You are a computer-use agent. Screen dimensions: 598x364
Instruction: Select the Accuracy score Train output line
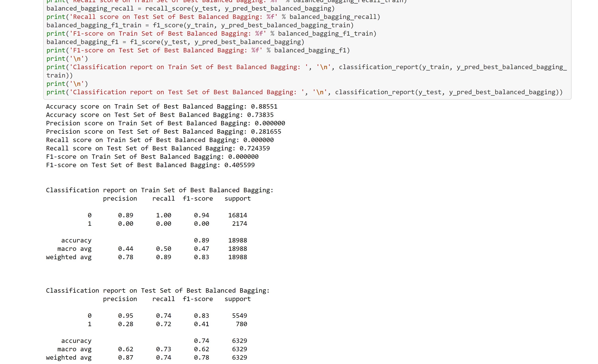click(161, 106)
